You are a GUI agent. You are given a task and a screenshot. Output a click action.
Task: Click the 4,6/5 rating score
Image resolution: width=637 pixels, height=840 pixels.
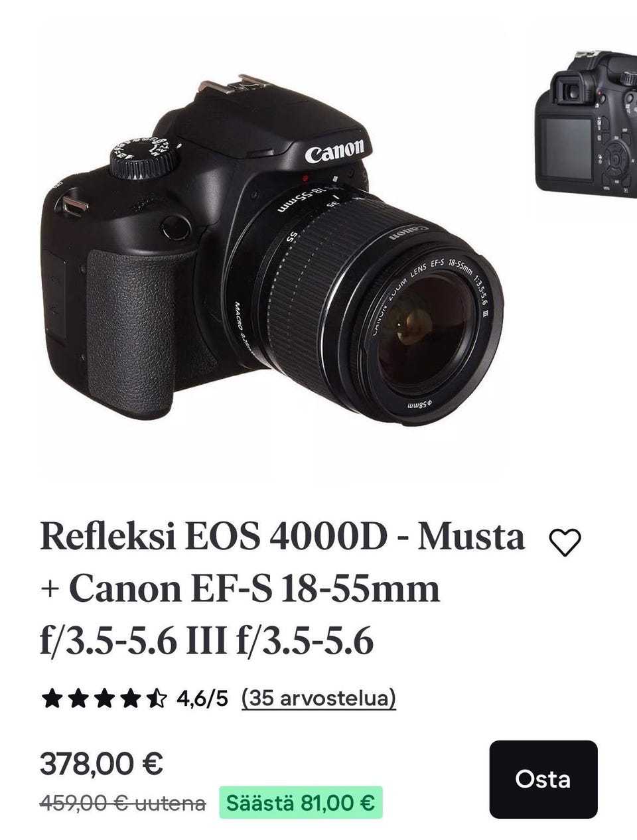coord(202,698)
